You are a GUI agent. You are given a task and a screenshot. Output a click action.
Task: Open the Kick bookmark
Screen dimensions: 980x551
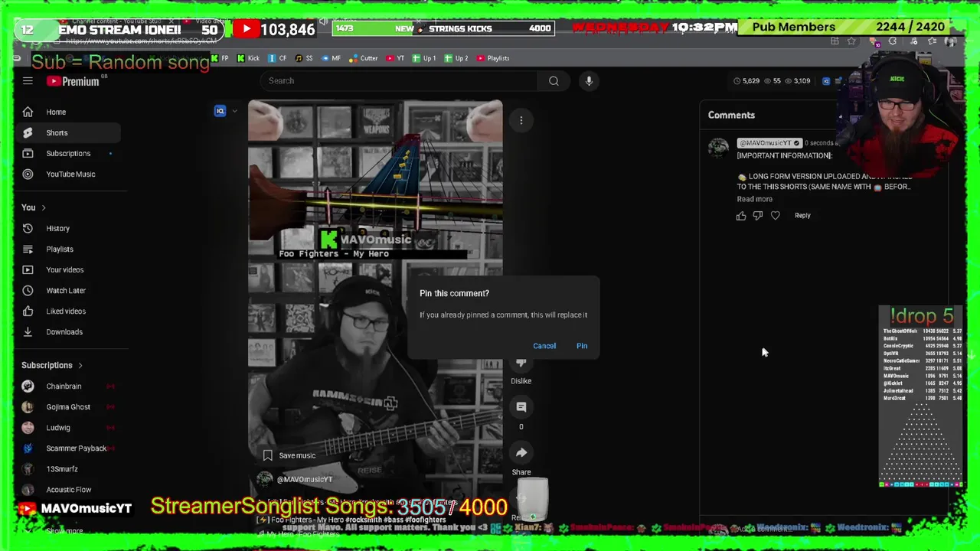(x=248, y=58)
